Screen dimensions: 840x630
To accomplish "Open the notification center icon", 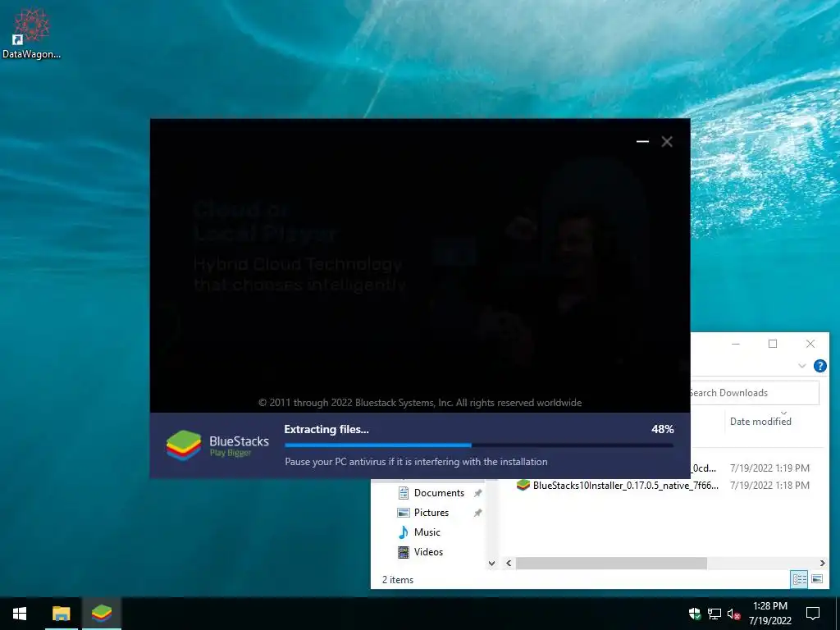I will pyautogui.click(x=813, y=614).
